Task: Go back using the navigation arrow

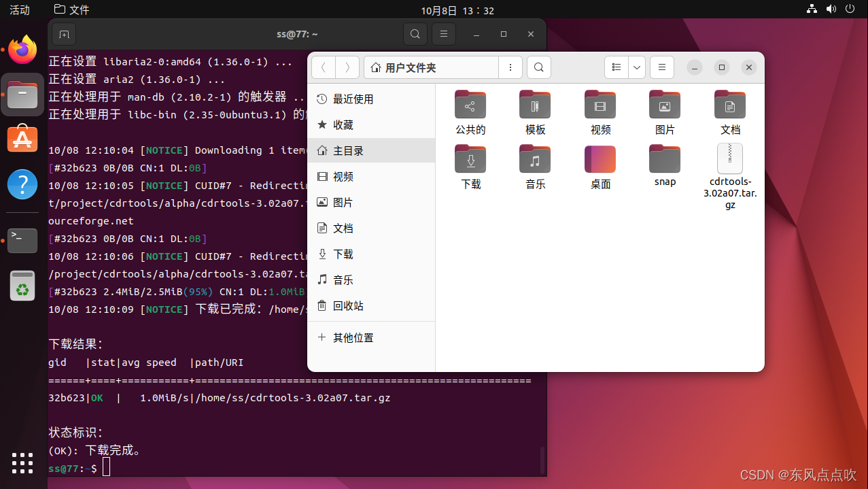Action: pos(324,67)
